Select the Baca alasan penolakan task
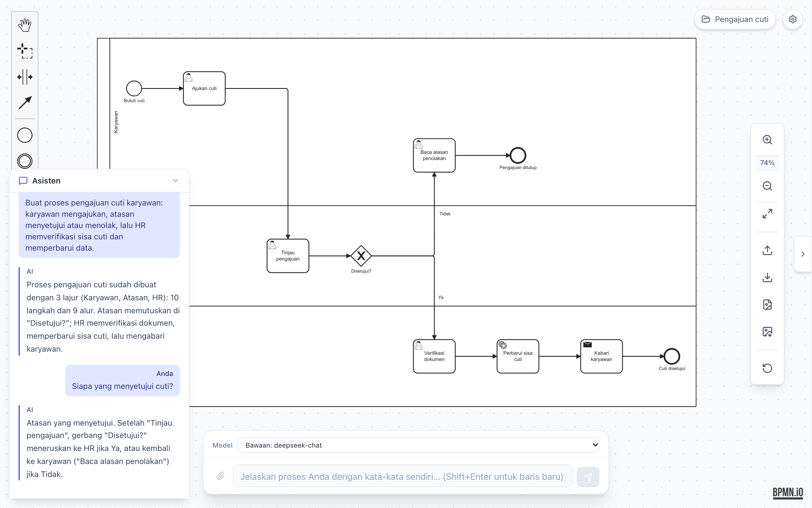This screenshot has width=812, height=508. click(434, 155)
